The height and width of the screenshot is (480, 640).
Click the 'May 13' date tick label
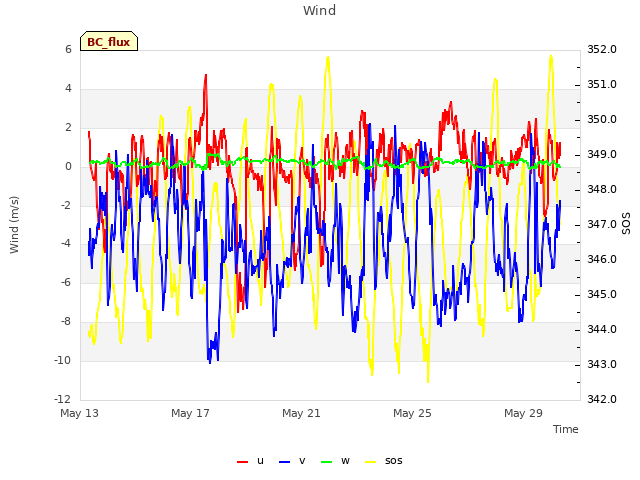[x=79, y=413]
